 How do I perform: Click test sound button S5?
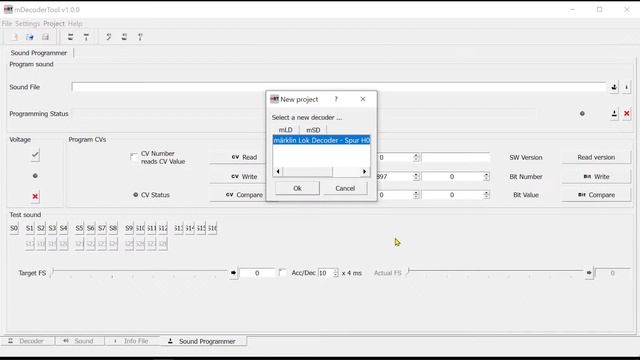tap(79, 228)
